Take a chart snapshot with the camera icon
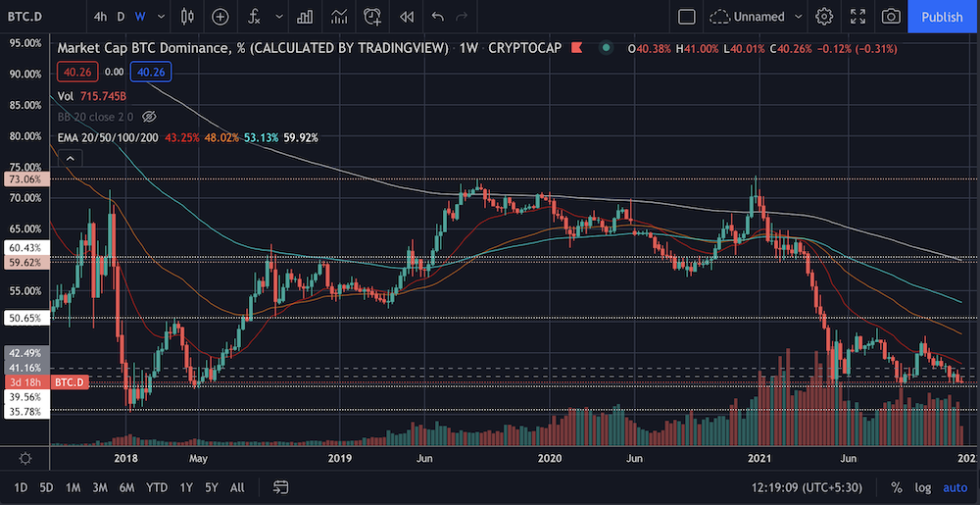This screenshot has width=980, height=505. (891, 17)
